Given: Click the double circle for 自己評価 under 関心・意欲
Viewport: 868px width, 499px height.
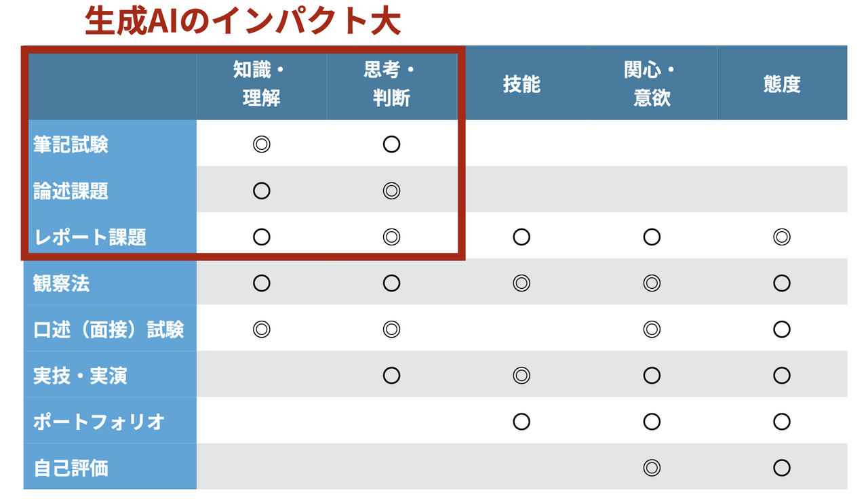Looking at the screenshot, I should click(652, 468).
